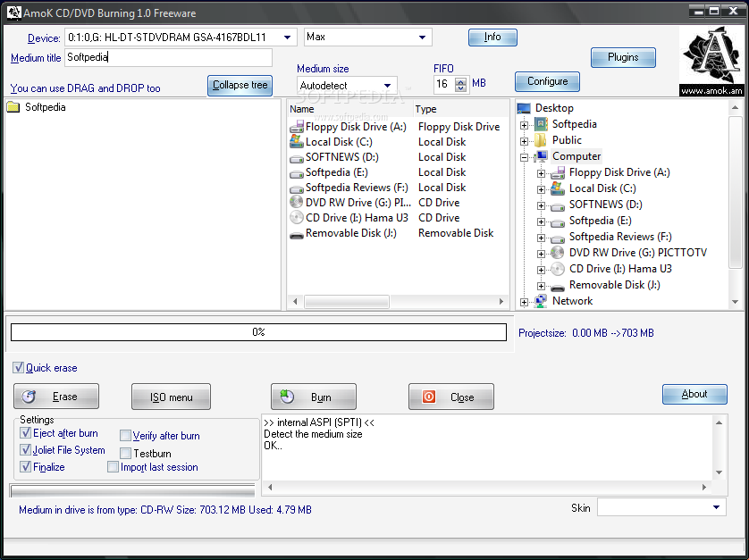Sort file list by Name column header
This screenshot has width=749, height=560.
350,109
